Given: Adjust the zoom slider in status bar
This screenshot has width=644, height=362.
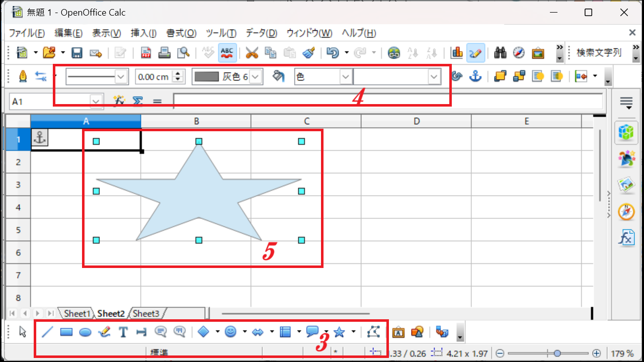Looking at the screenshot, I should 557,353.
